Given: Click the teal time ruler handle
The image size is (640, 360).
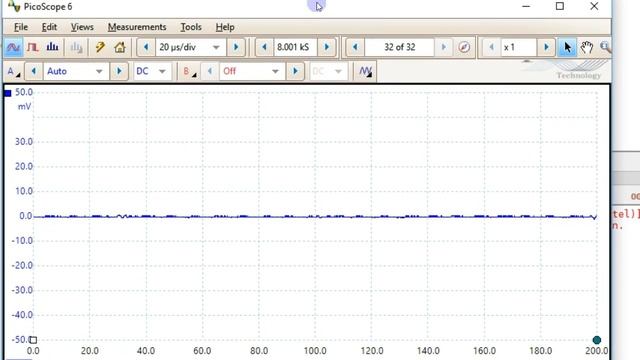Looking at the screenshot, I should point(597,340).
